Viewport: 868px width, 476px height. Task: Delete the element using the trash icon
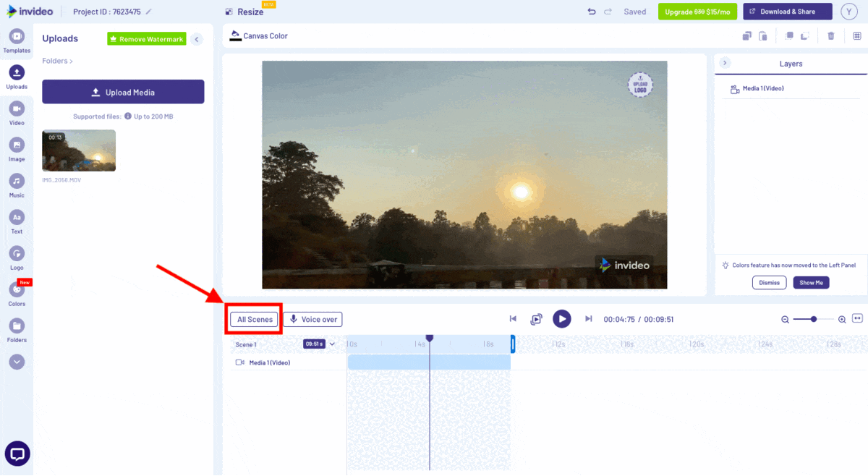click(x=830, y=35)
